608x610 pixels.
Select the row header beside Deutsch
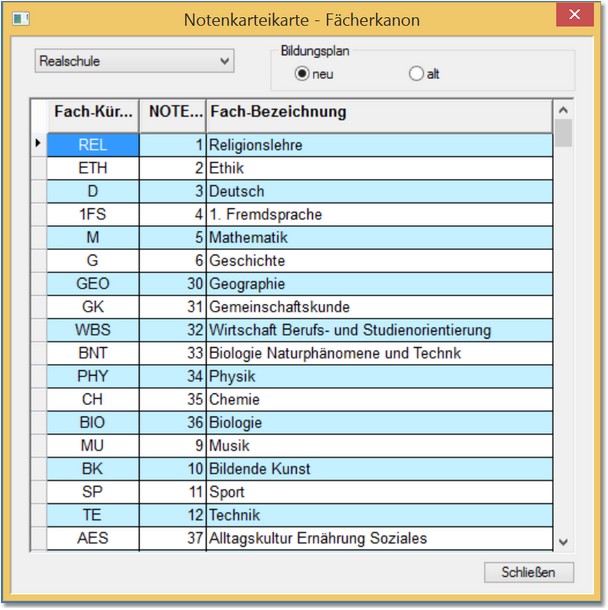(38, 192)
